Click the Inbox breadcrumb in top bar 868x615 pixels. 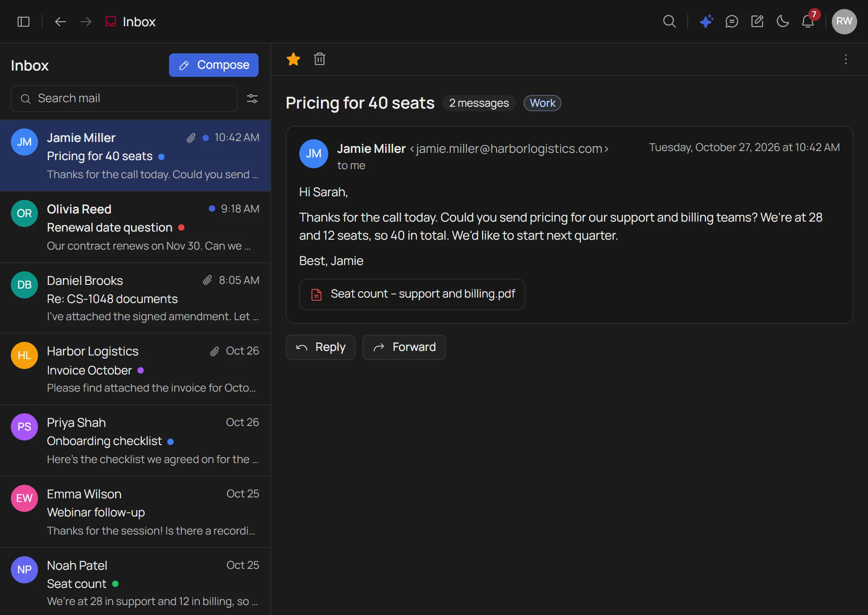(131, 22)
